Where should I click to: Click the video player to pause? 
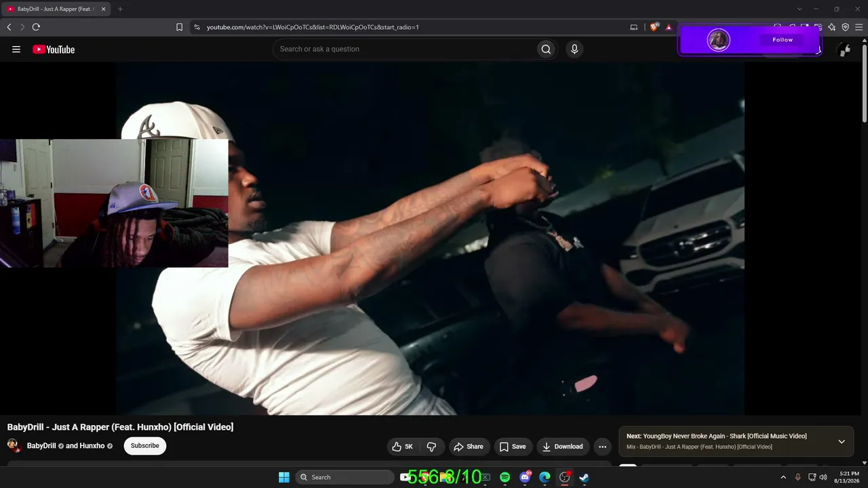pos(430,239)
